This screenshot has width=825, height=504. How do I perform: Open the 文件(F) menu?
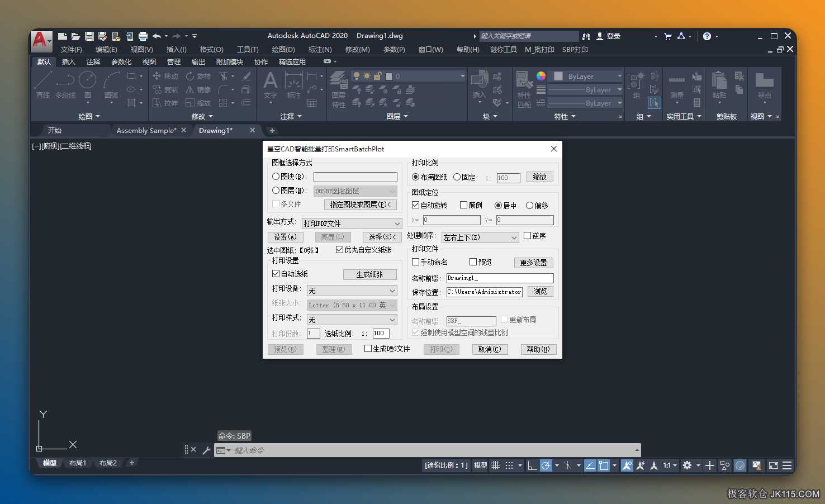click(x=72, y=50)
